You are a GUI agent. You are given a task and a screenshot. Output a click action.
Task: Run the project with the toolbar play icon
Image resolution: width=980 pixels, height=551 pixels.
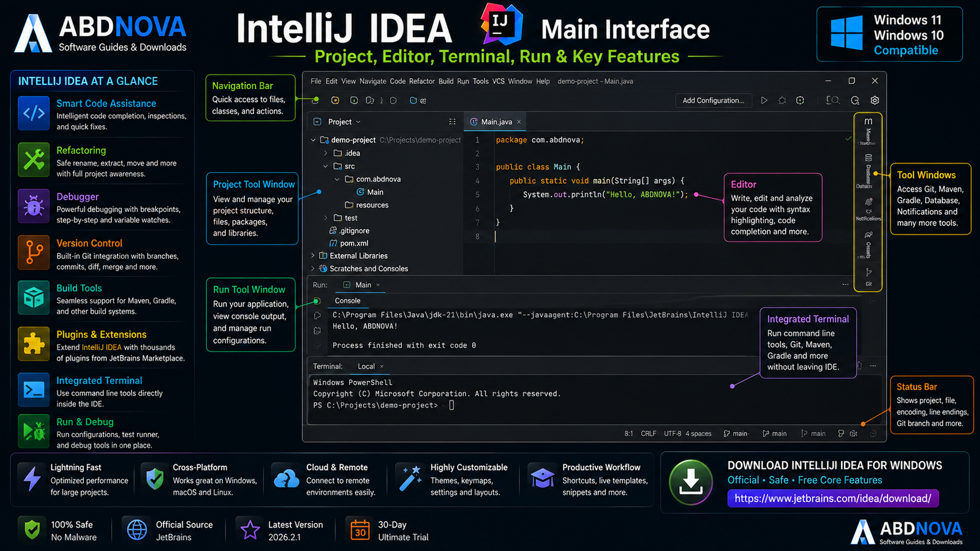764,100
